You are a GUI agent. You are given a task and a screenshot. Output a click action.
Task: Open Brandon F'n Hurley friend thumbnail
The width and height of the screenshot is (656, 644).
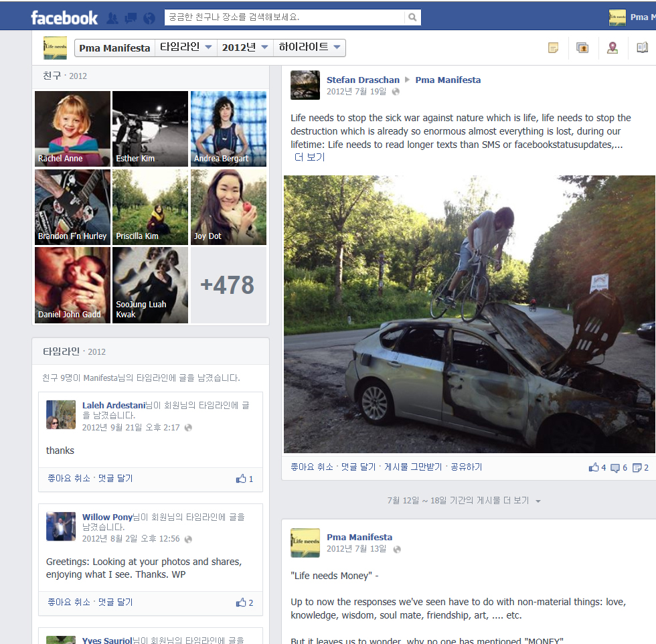point(72,207)
